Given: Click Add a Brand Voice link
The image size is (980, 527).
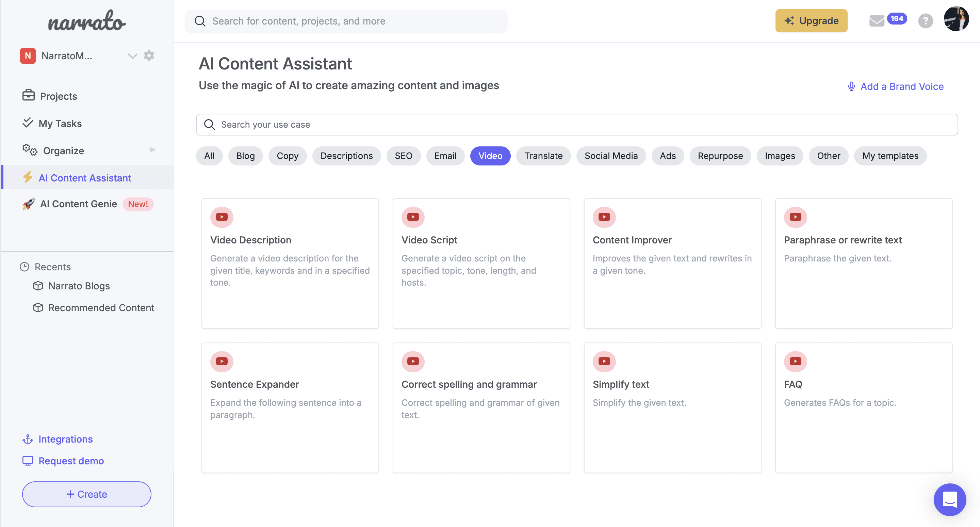Looking at the screenshot, I should pyautogui.click(x=902, y=86).
